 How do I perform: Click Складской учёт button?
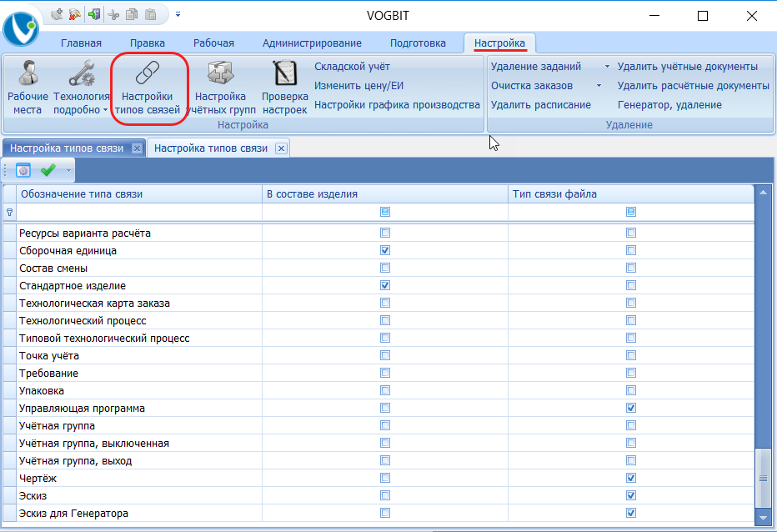(352, 67)
